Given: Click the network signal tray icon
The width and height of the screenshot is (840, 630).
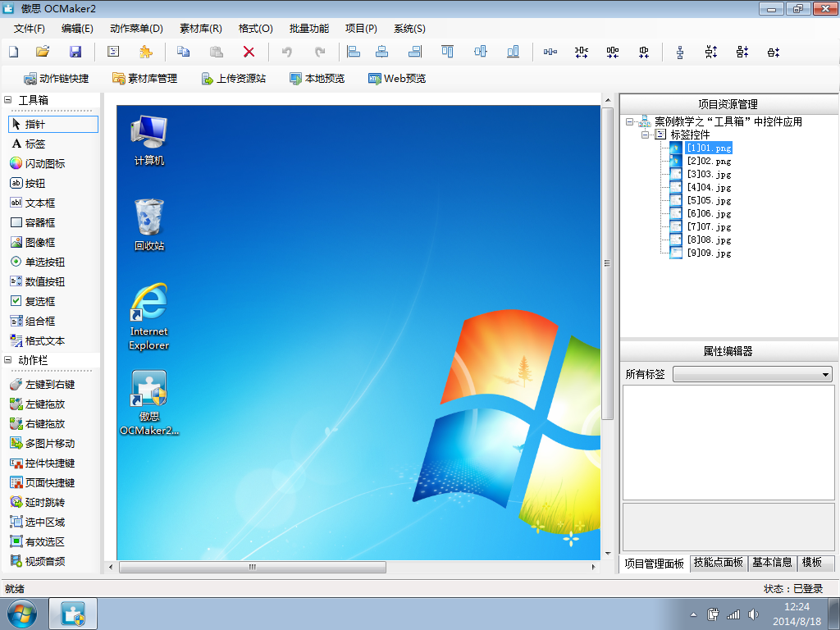Looking at the screenshot, I should click(733, 614).
